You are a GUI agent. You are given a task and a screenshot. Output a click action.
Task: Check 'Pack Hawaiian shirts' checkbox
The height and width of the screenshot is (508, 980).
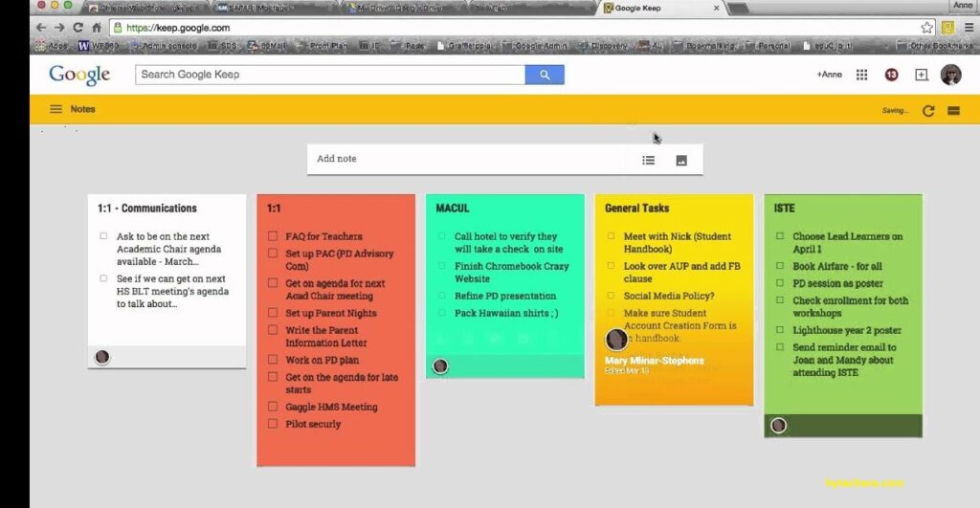tap(441, 313)
